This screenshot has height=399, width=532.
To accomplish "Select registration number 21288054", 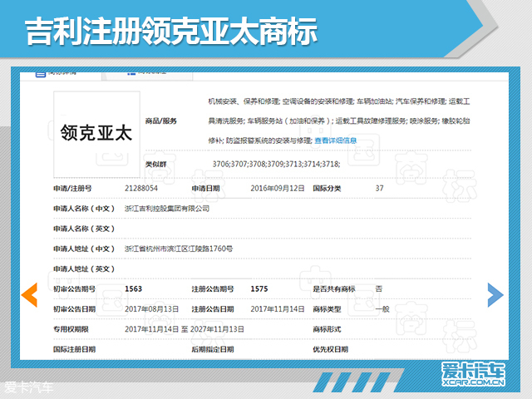I will tap(141, 189).
